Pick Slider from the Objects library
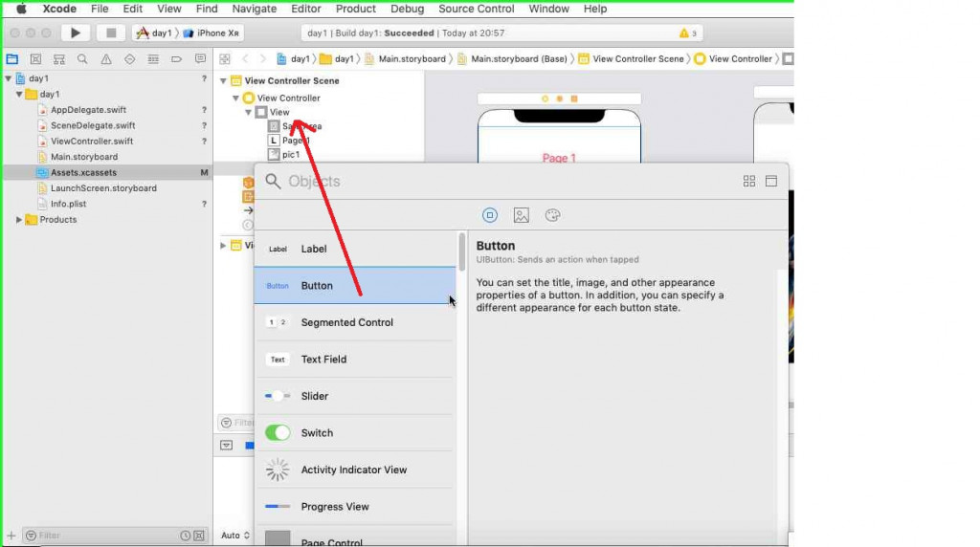 pyautogui.click(x=354, y=396)
